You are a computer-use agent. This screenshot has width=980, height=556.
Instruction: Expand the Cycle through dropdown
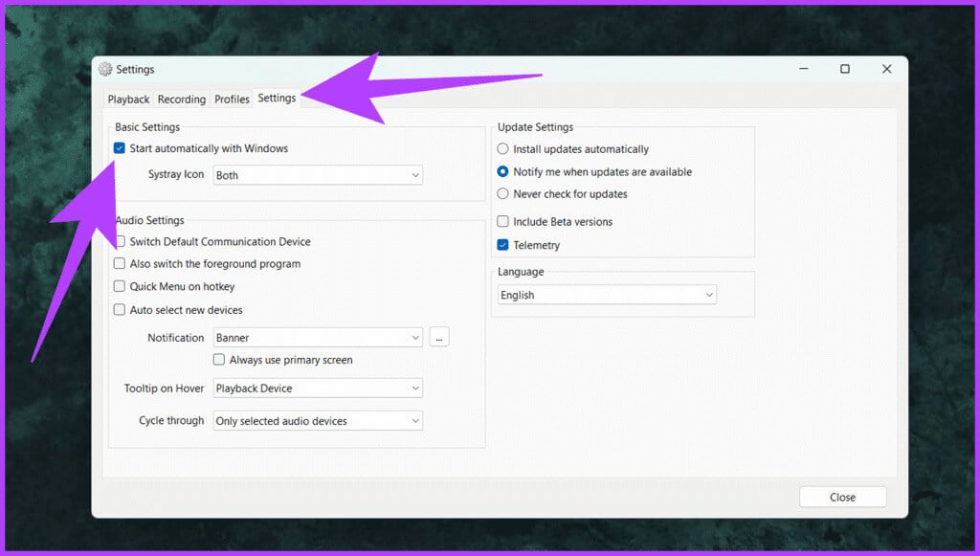pos(318,420)
